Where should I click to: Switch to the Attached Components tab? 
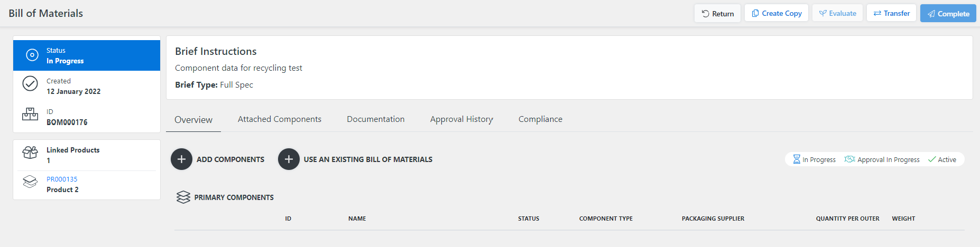[x=280, y=119]
